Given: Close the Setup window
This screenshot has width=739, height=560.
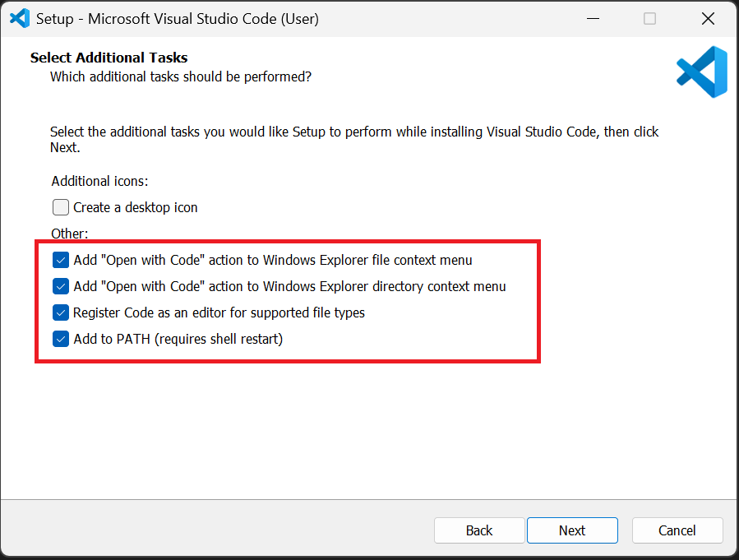Looking at the screenshot, I should 708,19.
